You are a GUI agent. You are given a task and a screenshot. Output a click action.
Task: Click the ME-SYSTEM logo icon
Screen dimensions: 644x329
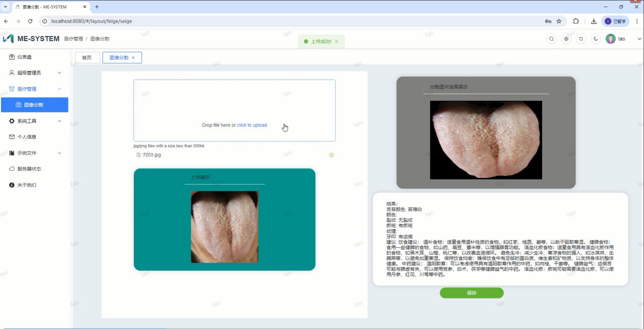(x=8, y=39)
